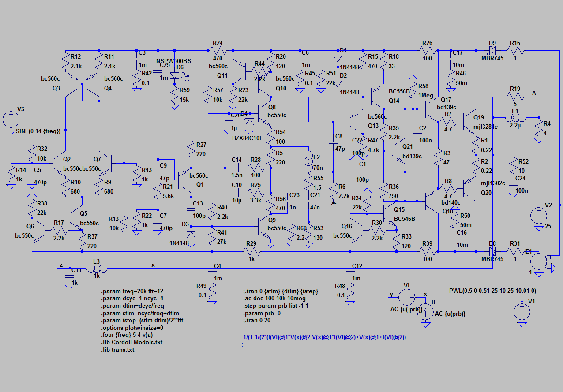The image size is (563, 392).
Task: Click the R59 resistor label
Action: coord(185,90)
